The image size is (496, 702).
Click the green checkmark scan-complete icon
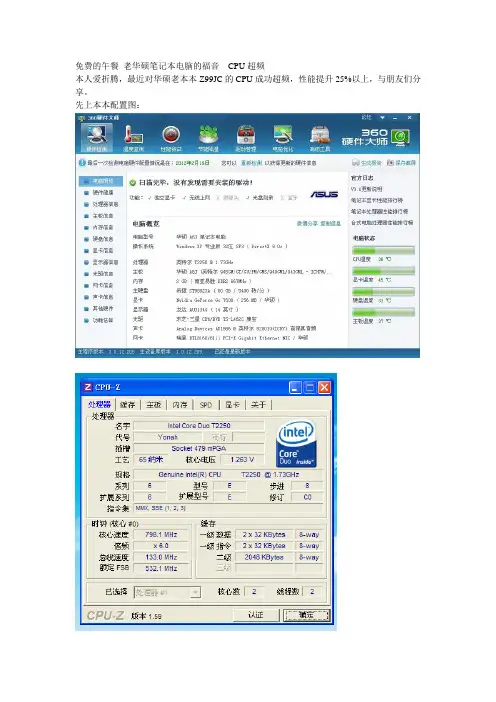133,183
